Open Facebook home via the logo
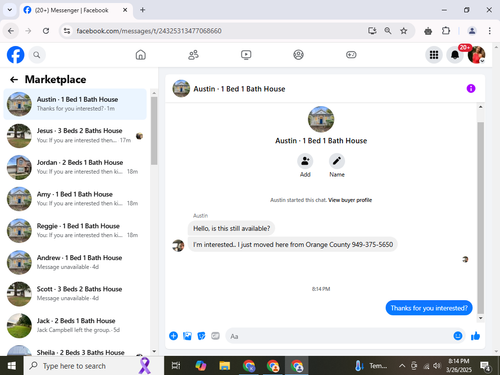Viewport: 500px width, 375px height. 16,55
